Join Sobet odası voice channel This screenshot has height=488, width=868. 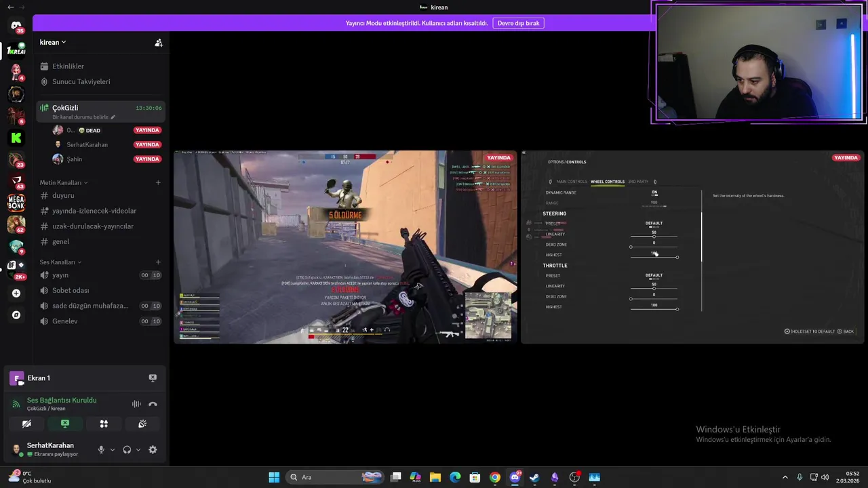pos(99,291)
